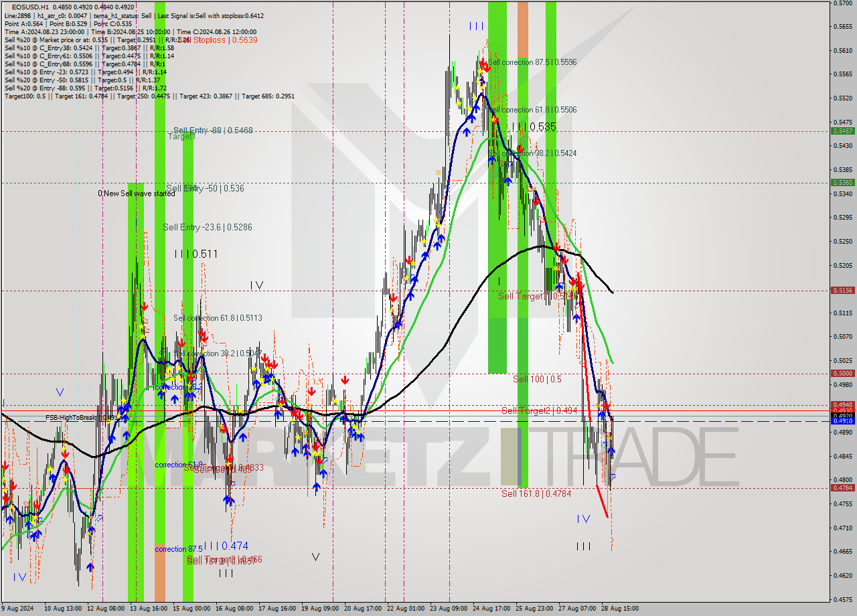Click the '27 Aug 07:00' time axis label
This screenshot has width=857, height=616.
pyautogui.click(x=577, y=609)
